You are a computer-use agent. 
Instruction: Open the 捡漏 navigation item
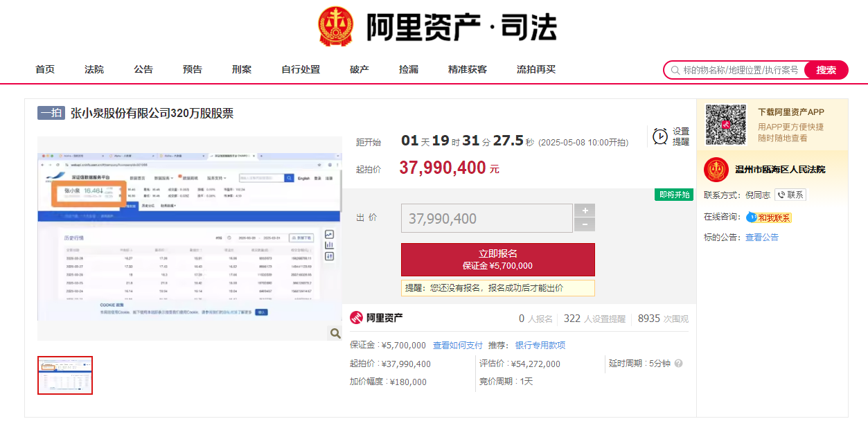[x=409, y=69]
